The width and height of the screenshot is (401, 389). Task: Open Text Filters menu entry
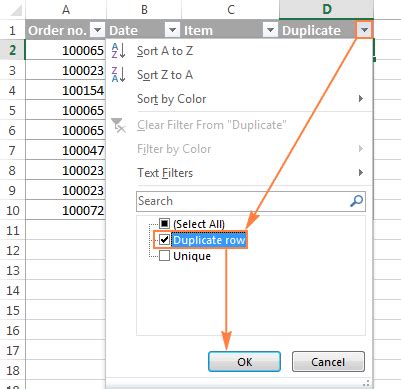[x=239, y=173]
